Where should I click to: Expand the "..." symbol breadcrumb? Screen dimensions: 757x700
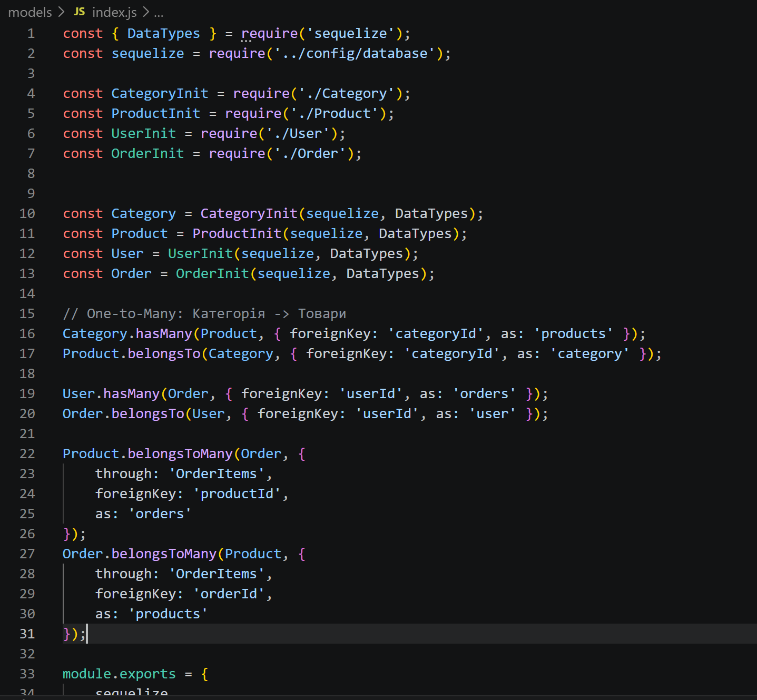[158, 12]
